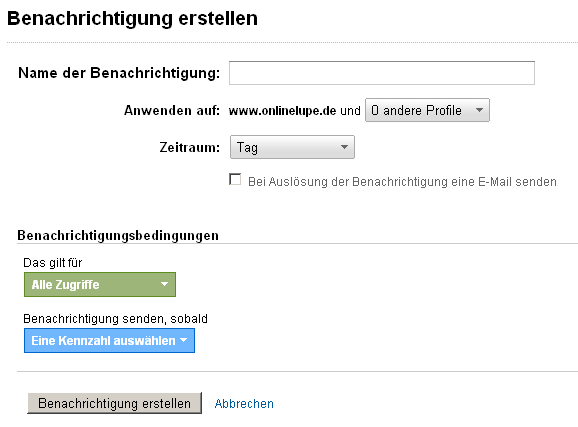Click the Zeitraum label
Image resolution: width=578 pixels, height=427 pixels.
[189, 147]
